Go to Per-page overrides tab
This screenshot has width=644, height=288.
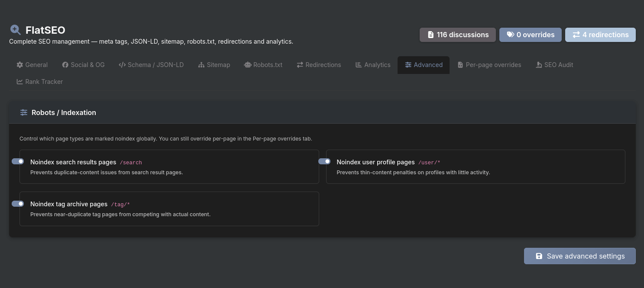pos(489,65)
